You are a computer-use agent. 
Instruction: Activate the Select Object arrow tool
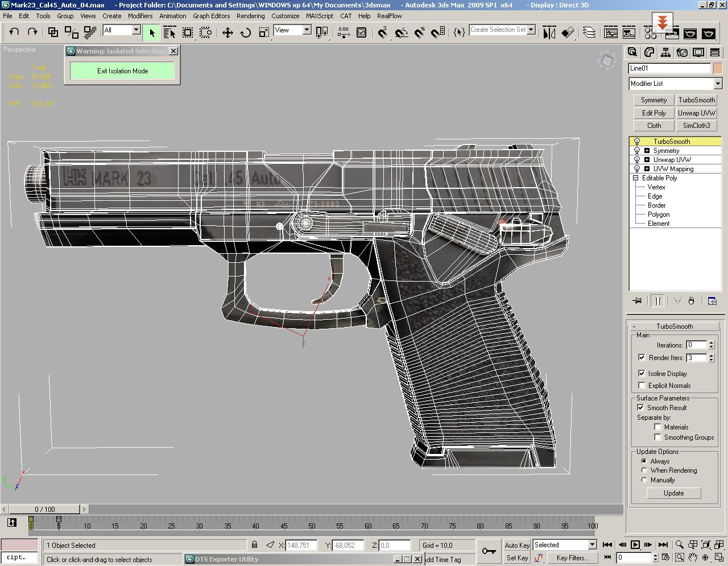coord(151,32)
